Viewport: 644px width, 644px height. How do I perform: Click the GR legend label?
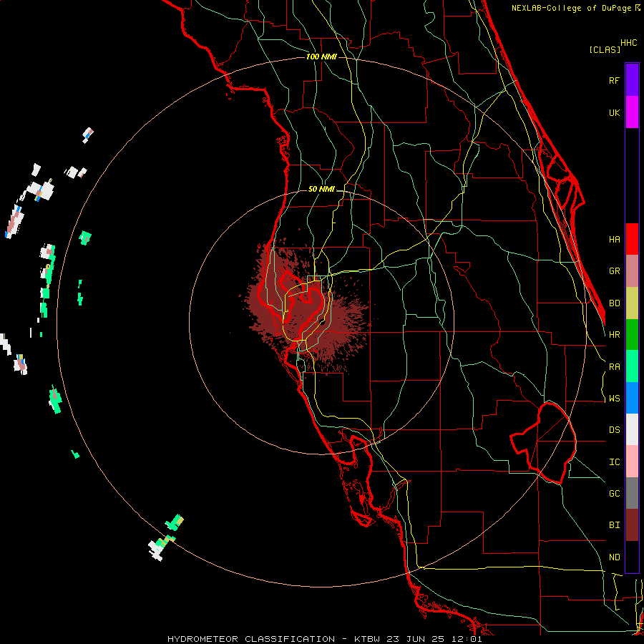[614, 271]
